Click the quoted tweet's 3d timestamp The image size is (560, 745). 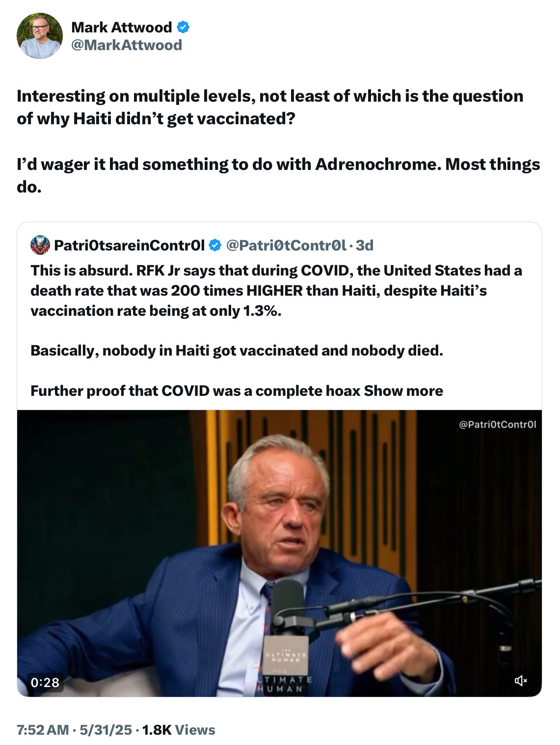(x=365, y=245)
